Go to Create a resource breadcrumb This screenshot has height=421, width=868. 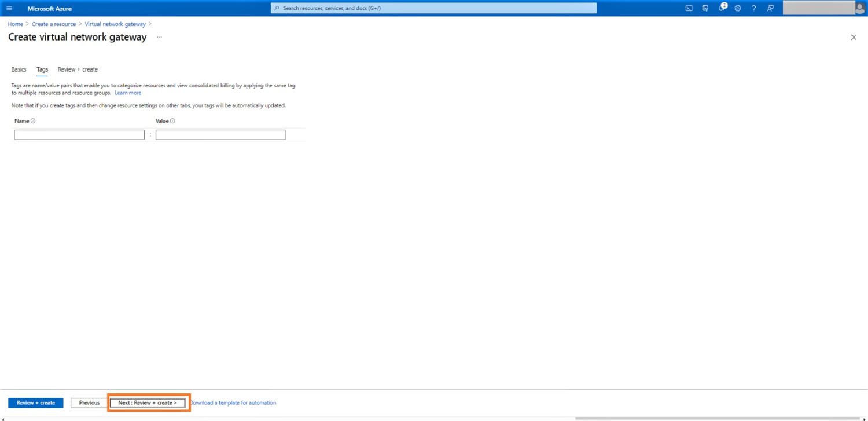(x=54, y=24)
